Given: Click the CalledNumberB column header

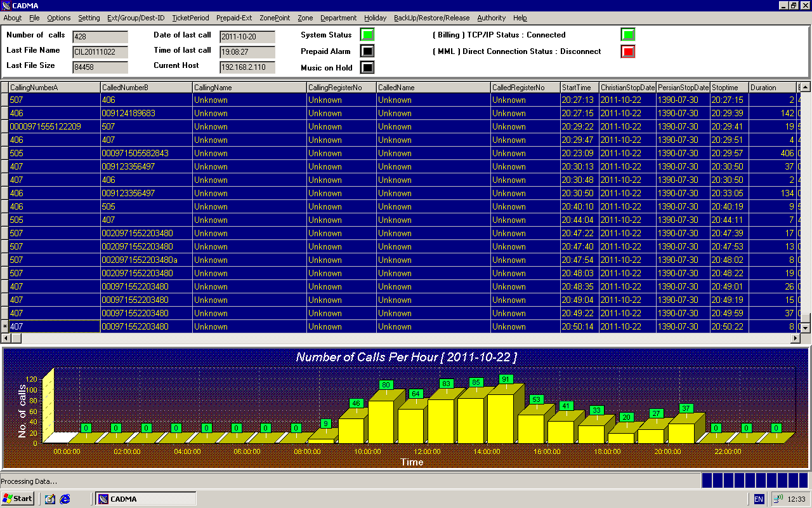Looking at the screenshot, I should click(x=146, y=88).
